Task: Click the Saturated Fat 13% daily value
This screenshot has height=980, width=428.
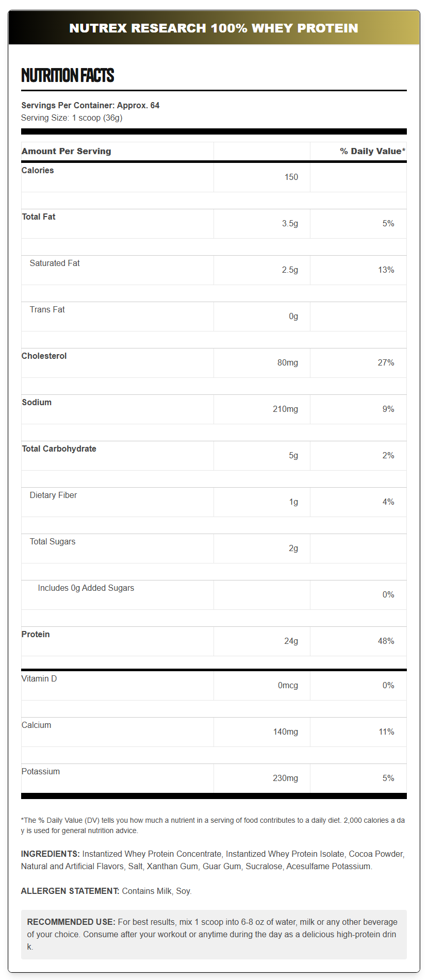Action: [386, 270]
